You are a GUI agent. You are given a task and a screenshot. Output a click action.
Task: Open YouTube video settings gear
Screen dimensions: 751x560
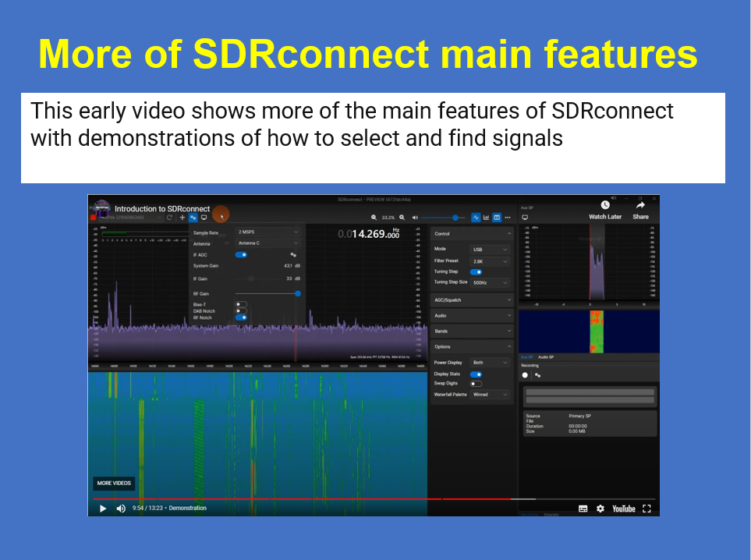point(600,509)
